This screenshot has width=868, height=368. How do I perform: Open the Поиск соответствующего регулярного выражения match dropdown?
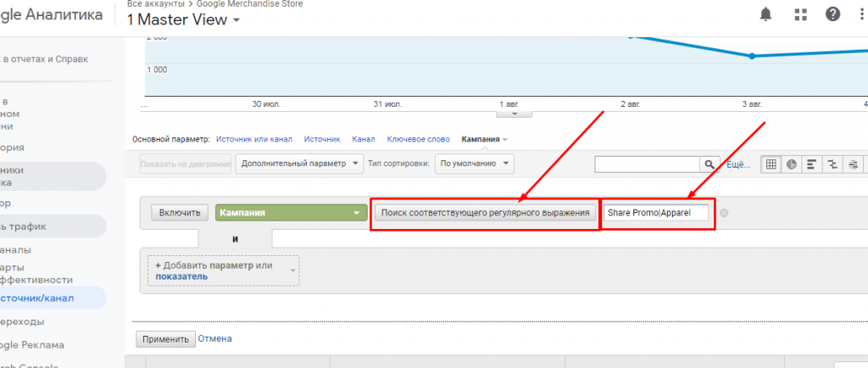tap(485, 213)
